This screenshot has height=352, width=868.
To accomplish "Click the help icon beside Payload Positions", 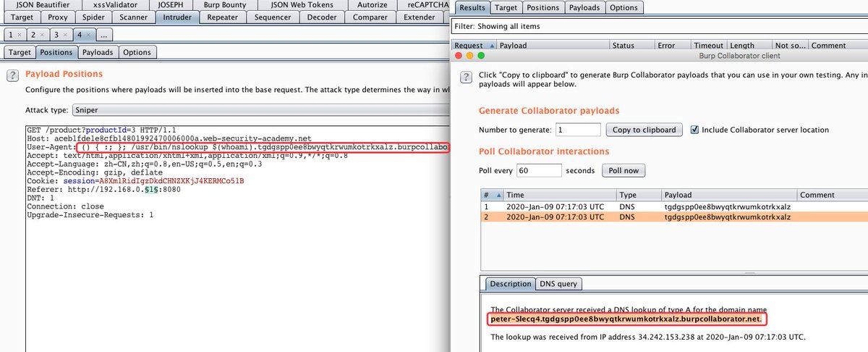I will pos(13,74).
